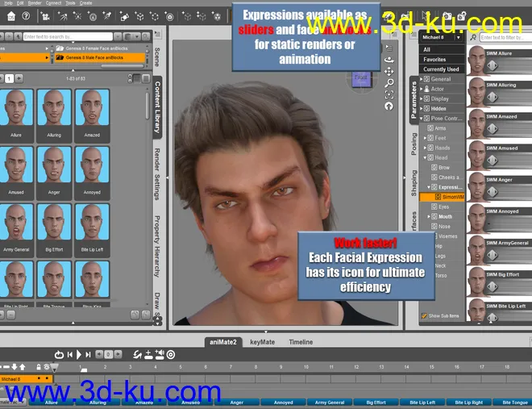Click the viewport Frame view icon
532x409 pixels.
[x=389, y=94]
